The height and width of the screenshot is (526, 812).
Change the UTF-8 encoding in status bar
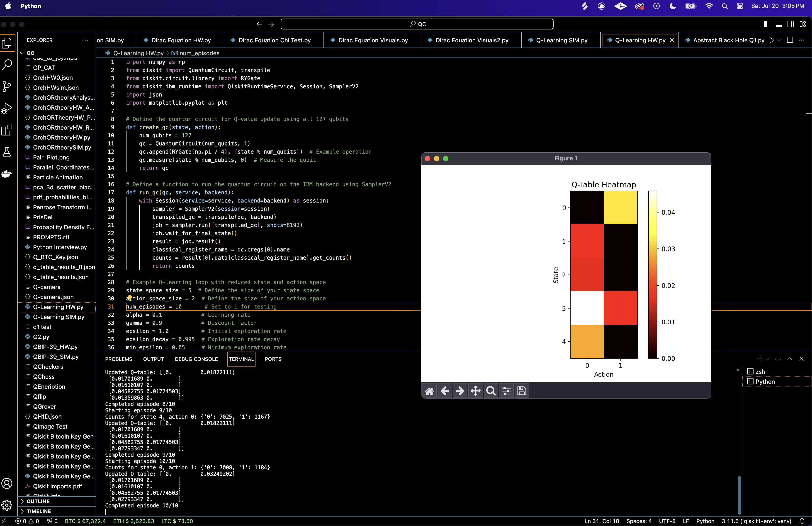667,521
